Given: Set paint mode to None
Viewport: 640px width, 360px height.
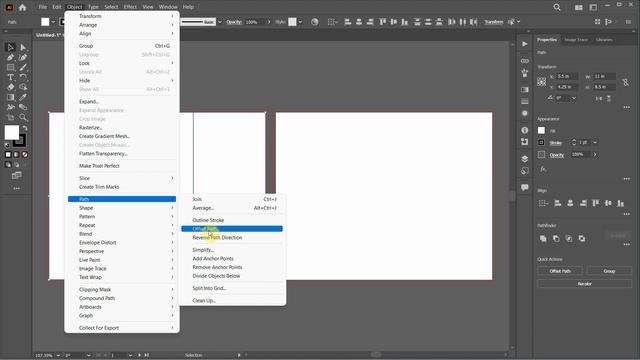Looking at the screenshot, I should [x=25, y=155].
